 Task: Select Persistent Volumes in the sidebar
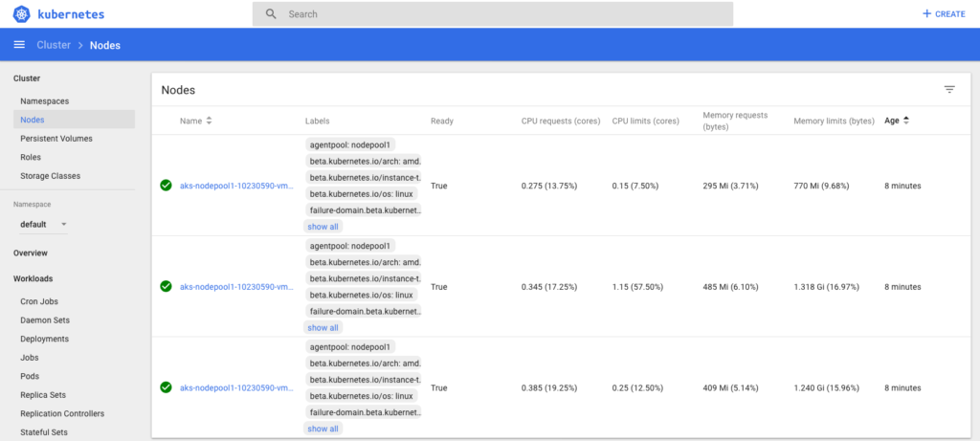tap(56, 139)
